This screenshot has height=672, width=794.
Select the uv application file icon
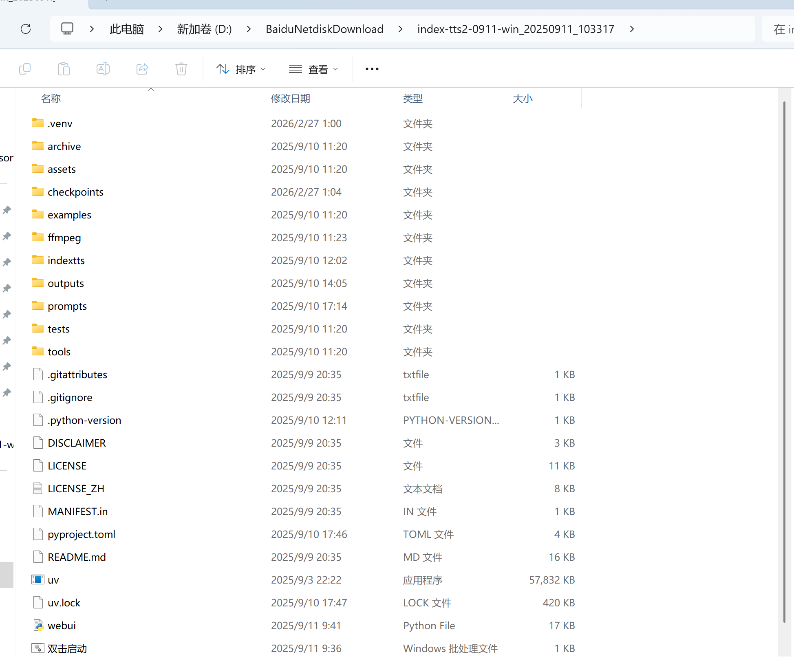coord(38,579)
